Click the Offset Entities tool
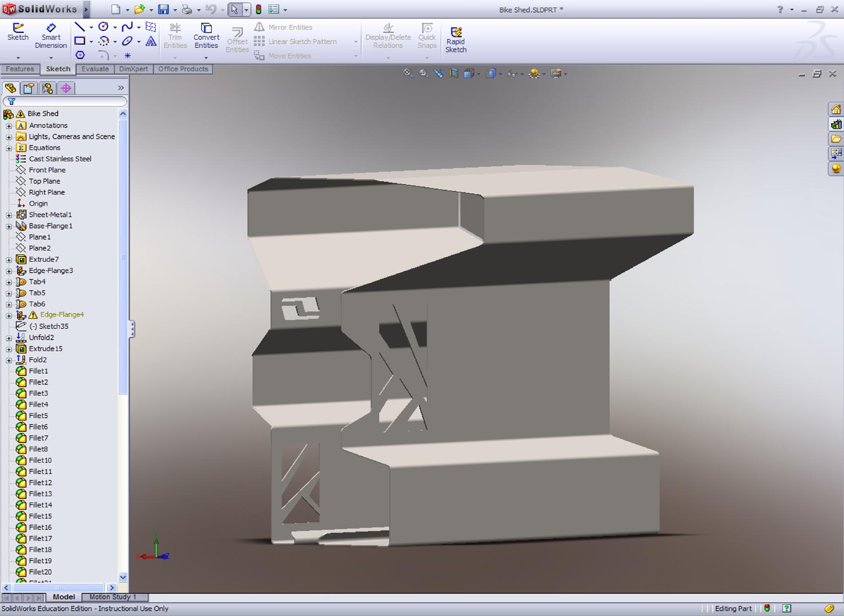This screenshot has height=616, width=844. [x=237, y=39]
